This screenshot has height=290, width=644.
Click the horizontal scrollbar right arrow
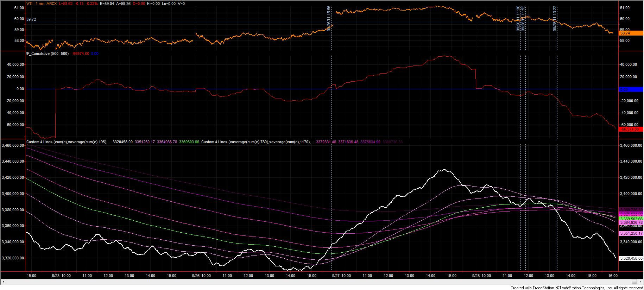click(641, 282)
